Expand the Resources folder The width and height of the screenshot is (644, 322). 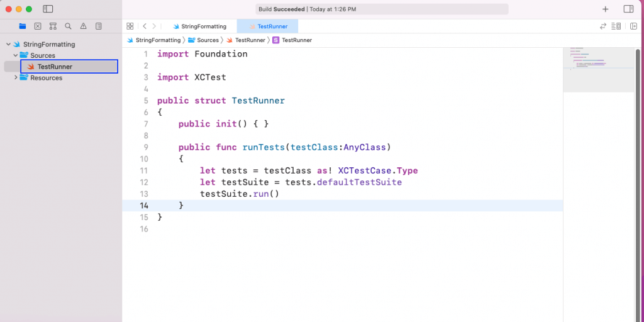pyautogui.click(x=16, y=78)
